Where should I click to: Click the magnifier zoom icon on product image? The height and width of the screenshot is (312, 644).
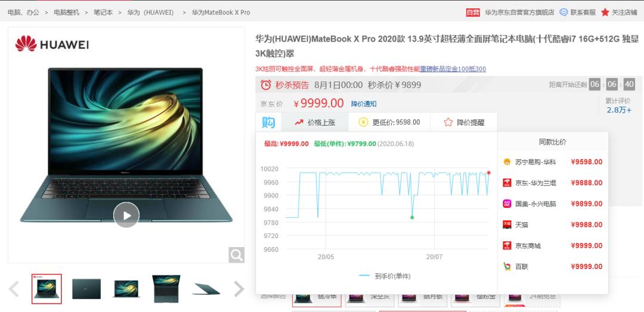[x=237, y=255]
